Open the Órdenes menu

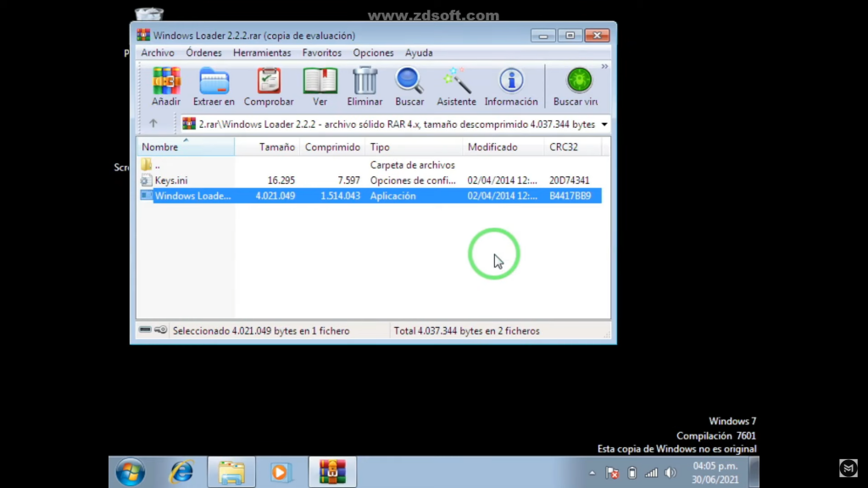pos(203,53)
